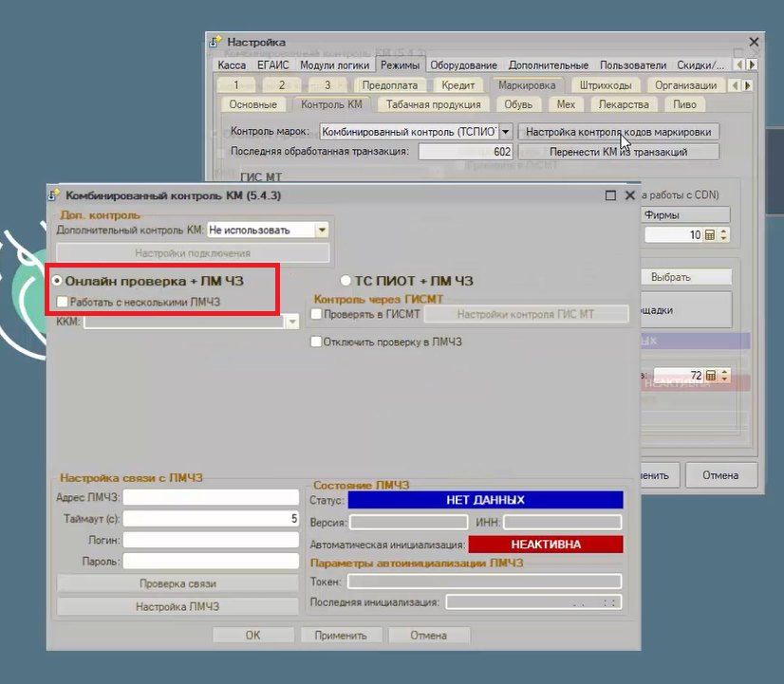The height and width of the screenshot is (684, 784).
Task: Select the ТС ПИОТ + ЛМ ЧЗ option
Action: [x=345, y=281]
